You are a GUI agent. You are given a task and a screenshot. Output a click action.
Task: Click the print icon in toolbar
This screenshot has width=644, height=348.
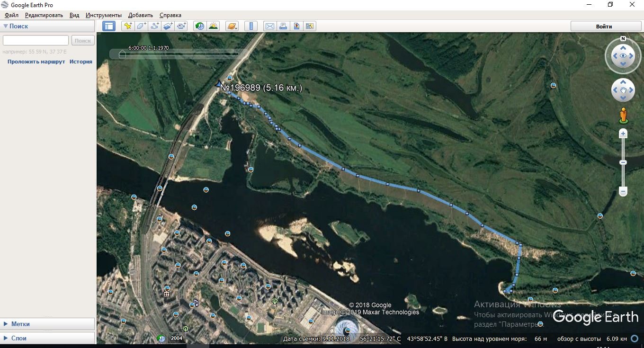coord(283,27)
